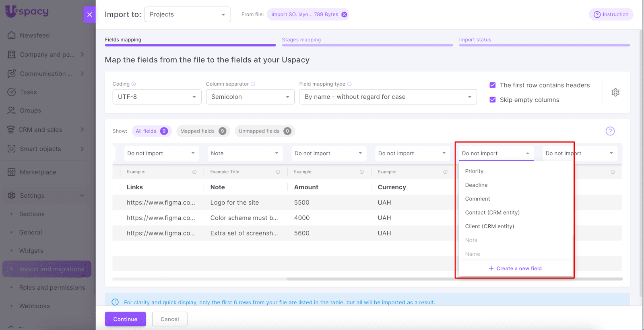
Task: Close the import panel with purple X
Action: click(x=89, y=14)
